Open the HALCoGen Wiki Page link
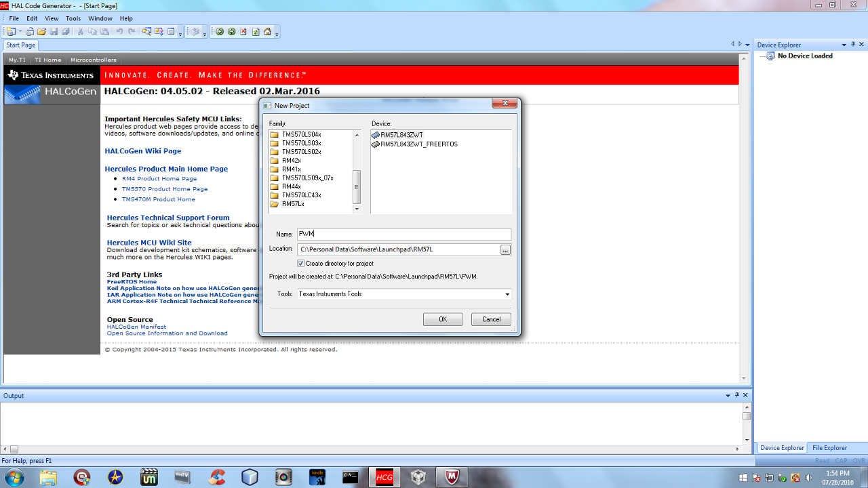Screen dimensions: 868x488 pyautogui.click(x=142, y=151)
